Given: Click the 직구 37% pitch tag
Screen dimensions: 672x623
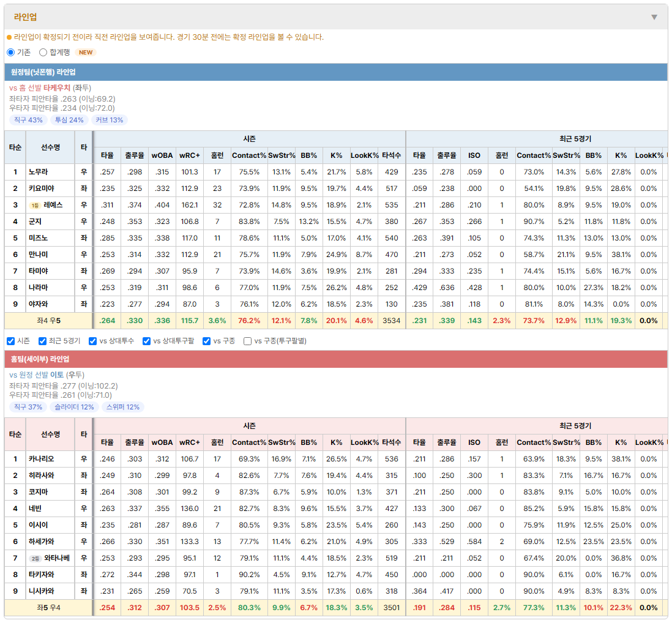Looking at the screenshot, I should (28, 407).
